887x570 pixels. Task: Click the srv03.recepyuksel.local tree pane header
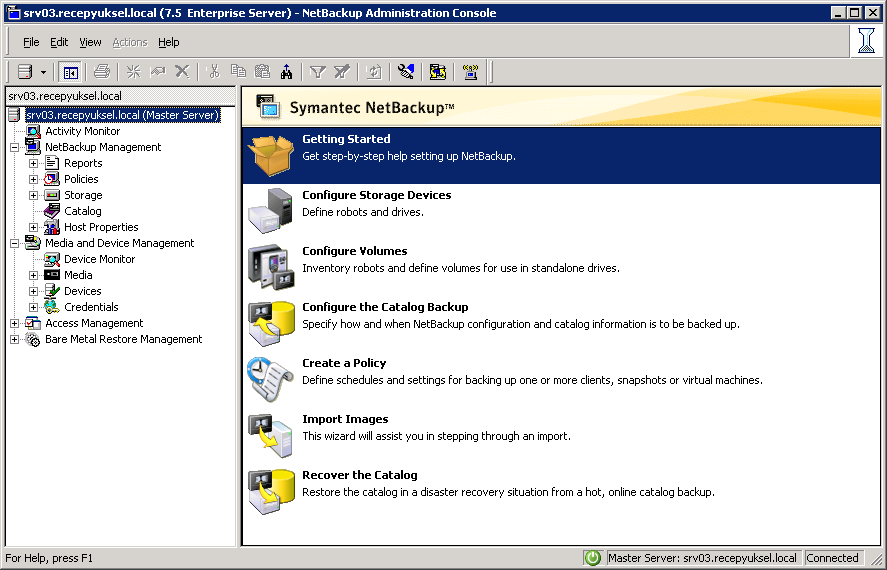coord(120,96)
